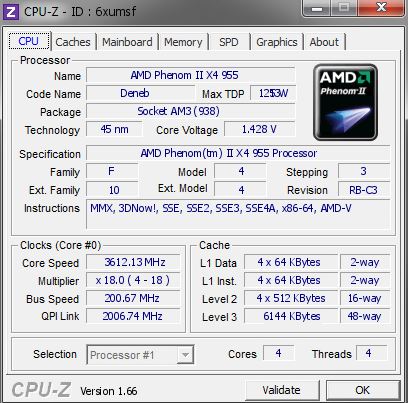This screenshot has height=403, width=408.
Task: Click the Validate button
Action: pyautogui.click(x=281, y=390)
